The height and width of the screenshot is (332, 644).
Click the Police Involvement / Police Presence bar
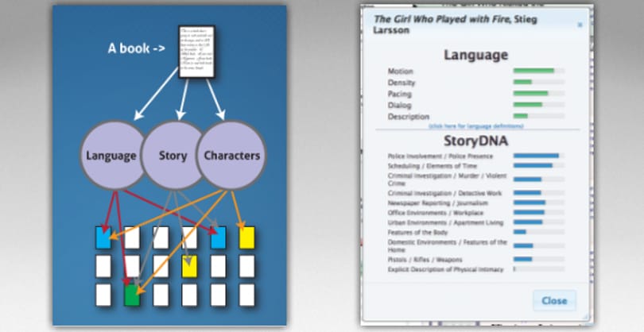point(538,156)
